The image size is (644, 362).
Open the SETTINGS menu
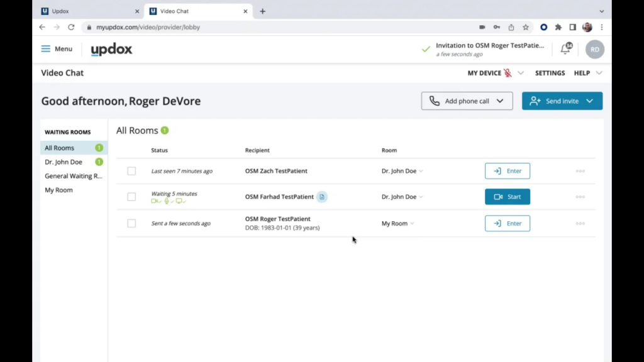[550, 72]
